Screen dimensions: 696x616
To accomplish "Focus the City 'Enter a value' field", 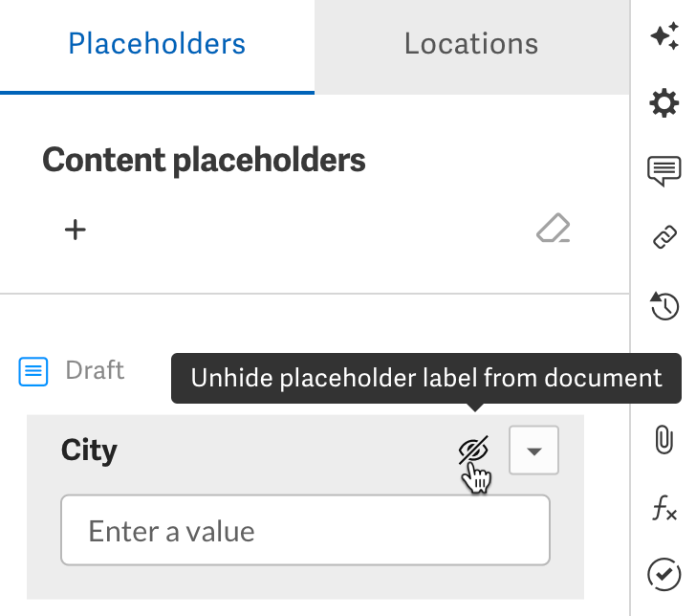I will click(305, 530).
